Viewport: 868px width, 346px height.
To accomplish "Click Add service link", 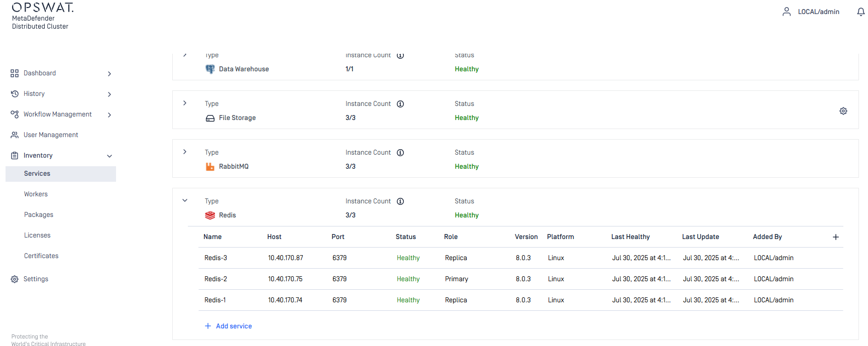I will coord(234,326).
